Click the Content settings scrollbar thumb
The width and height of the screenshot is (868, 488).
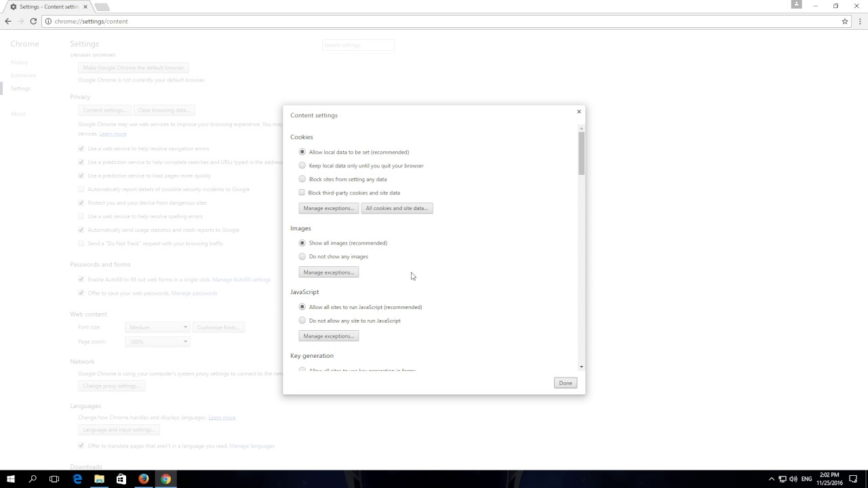pyautogui.click(x=581, y=154)
